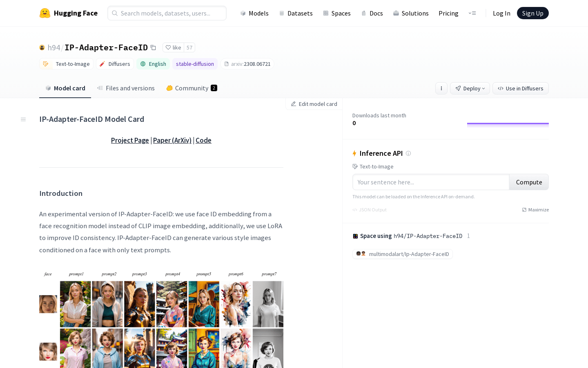This screenshot has height=368, width=588.
Task: Click the Your sentence here input field
Action: pos(431,182)
